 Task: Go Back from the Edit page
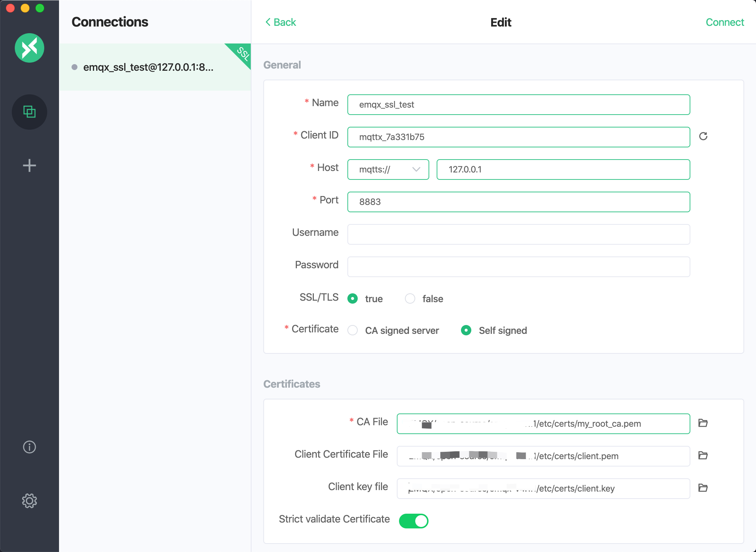tap(281, 22)
